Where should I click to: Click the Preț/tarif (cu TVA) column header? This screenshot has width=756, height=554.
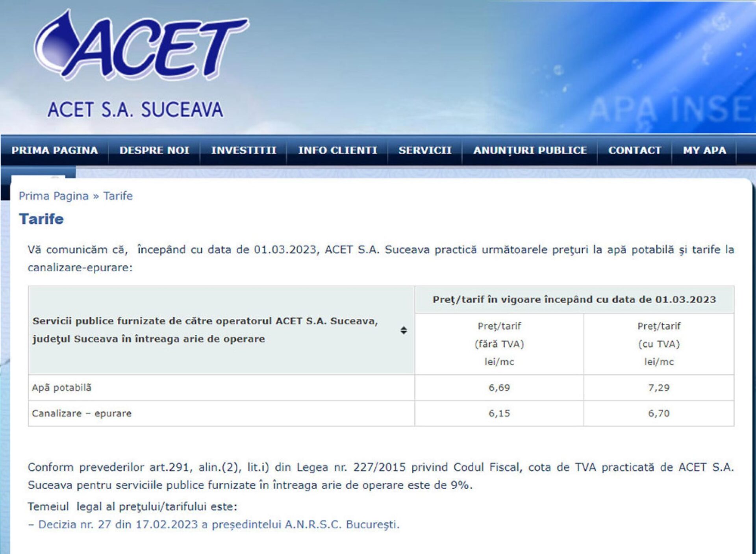pos(659,344)
